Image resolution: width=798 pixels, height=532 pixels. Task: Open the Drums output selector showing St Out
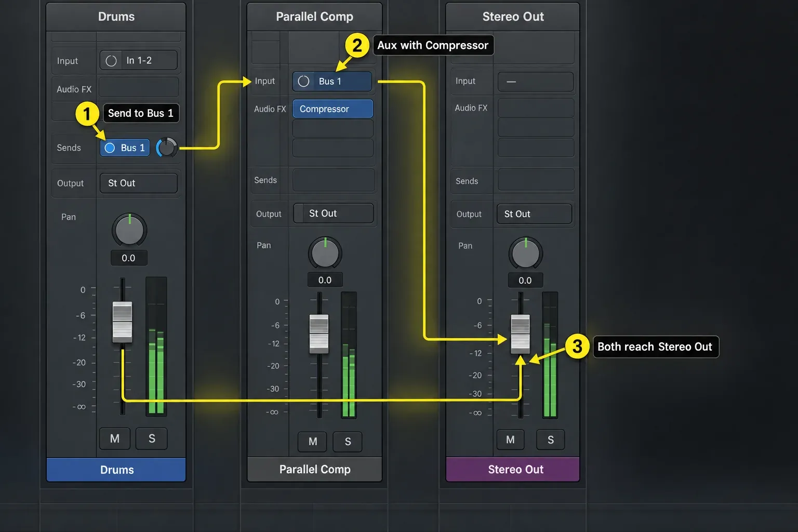[x=139, y=183]
